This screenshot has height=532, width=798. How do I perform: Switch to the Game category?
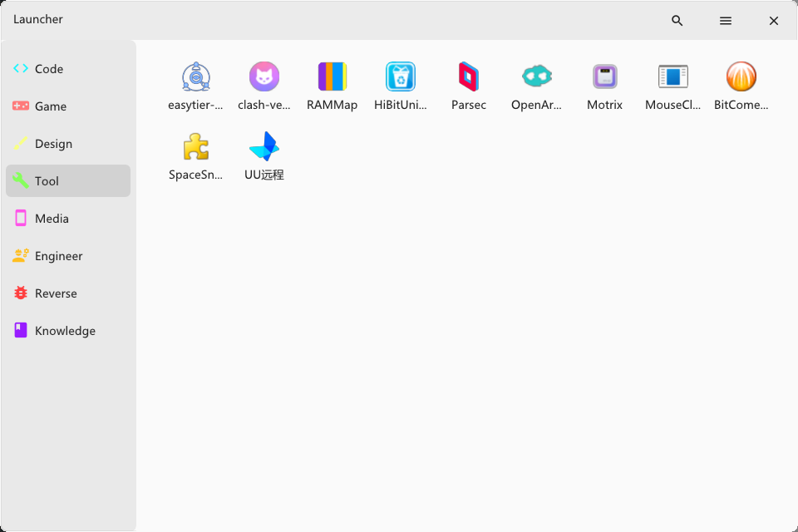click(68, 106)
